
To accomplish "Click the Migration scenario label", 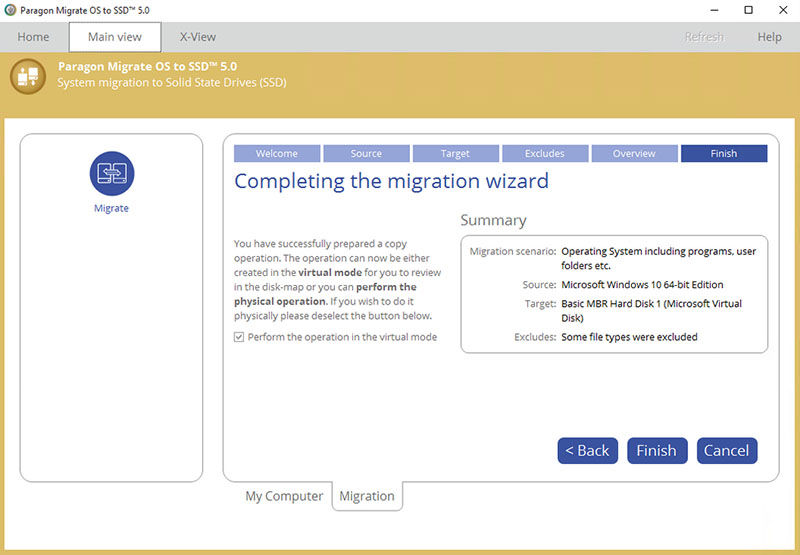I will point(513,251).
